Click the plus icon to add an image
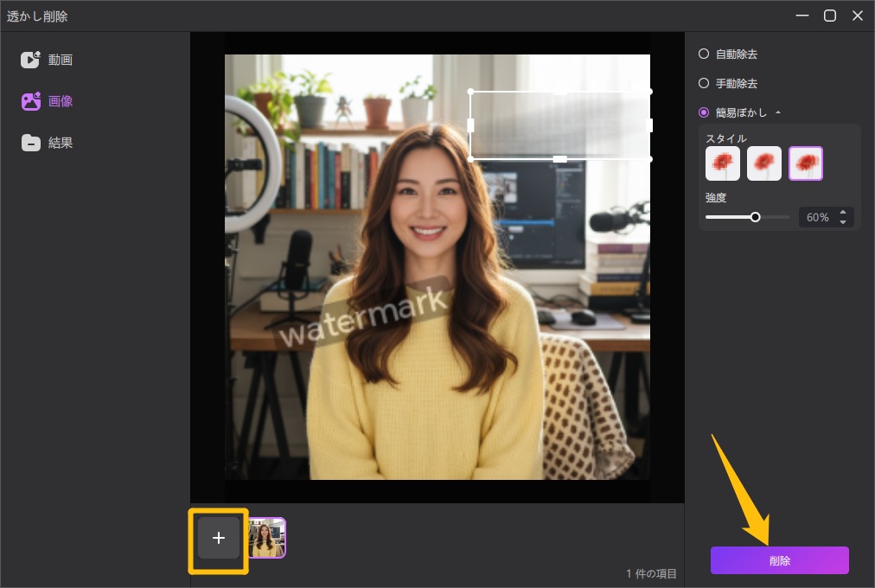The height and width of the screenshot is (588, 875). [219, 538]
